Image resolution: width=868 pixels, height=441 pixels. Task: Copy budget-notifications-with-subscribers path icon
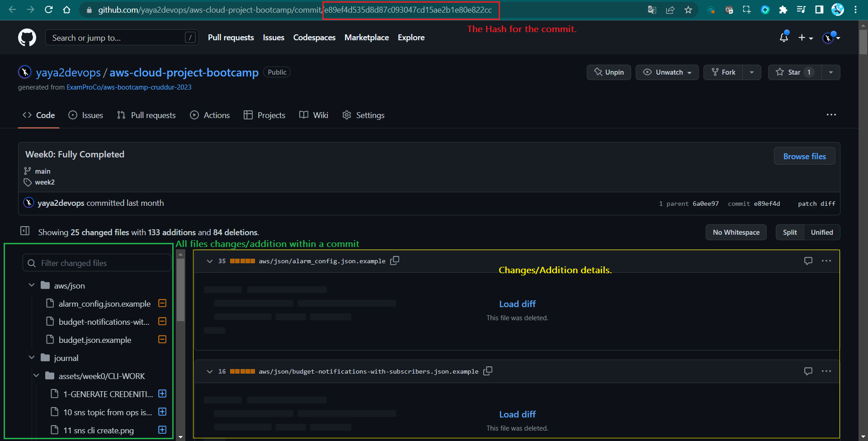tap(488, 371)
